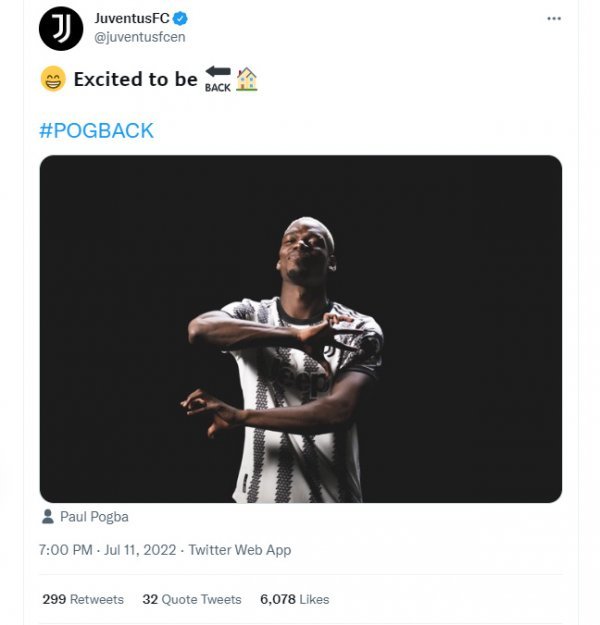Screen dimensions: 600x625
Task: Click the house emoji in tweet
Action: click(246, 79)
